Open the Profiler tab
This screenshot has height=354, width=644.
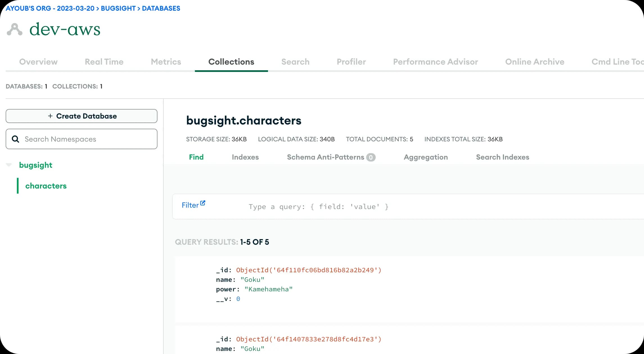click(x=351, y=62)
